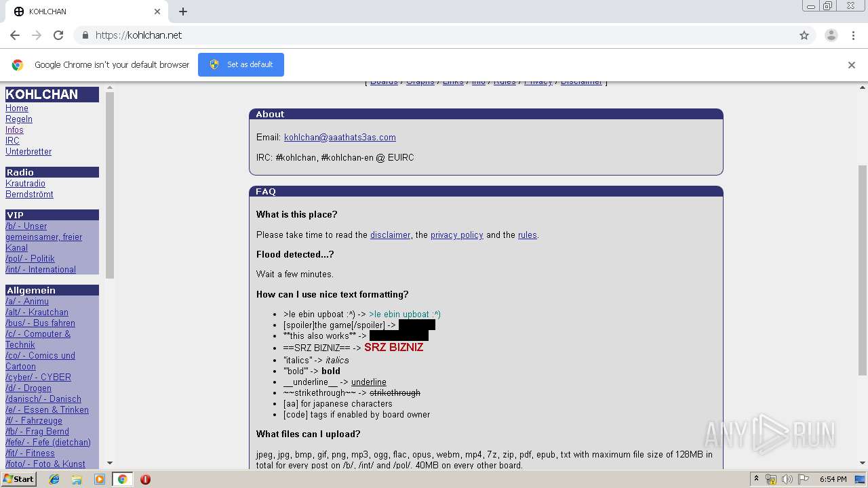
Task: Open the Berndströmt radio link
Action: 29,195
